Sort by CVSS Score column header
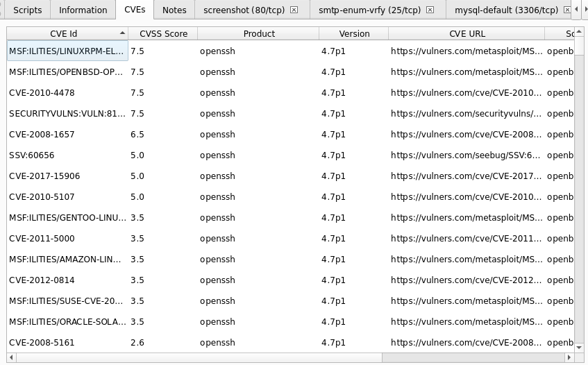The width and height of the screenshot is (588, 365). tap(163, 34)
